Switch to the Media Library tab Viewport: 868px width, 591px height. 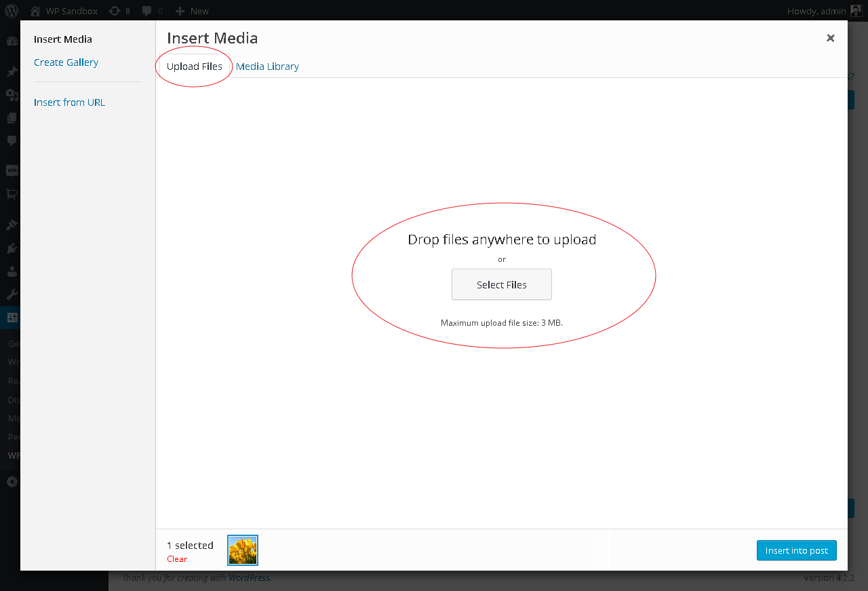pos(267,66)
